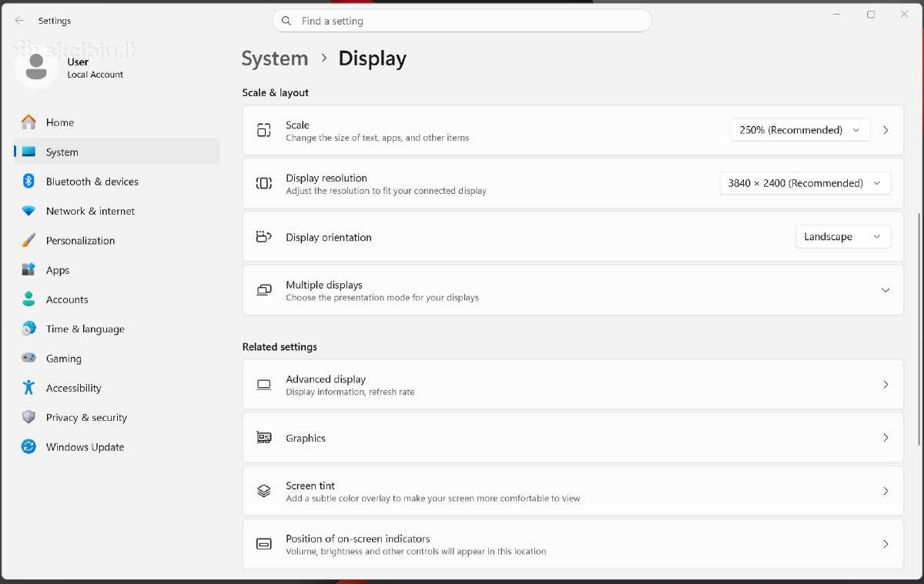Click the 'Related settings' heading
This screenshot has width=924, height=584.
(280, 347)
